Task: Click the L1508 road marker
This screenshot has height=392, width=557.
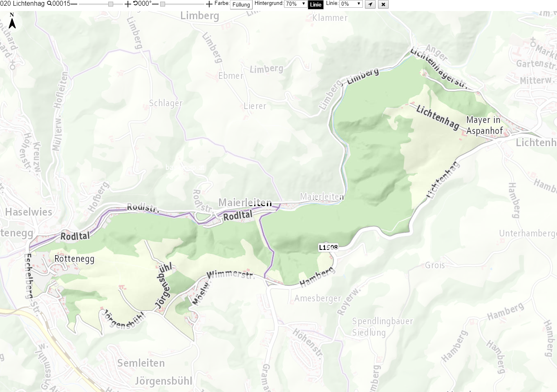Action: (x=328, y=247)
